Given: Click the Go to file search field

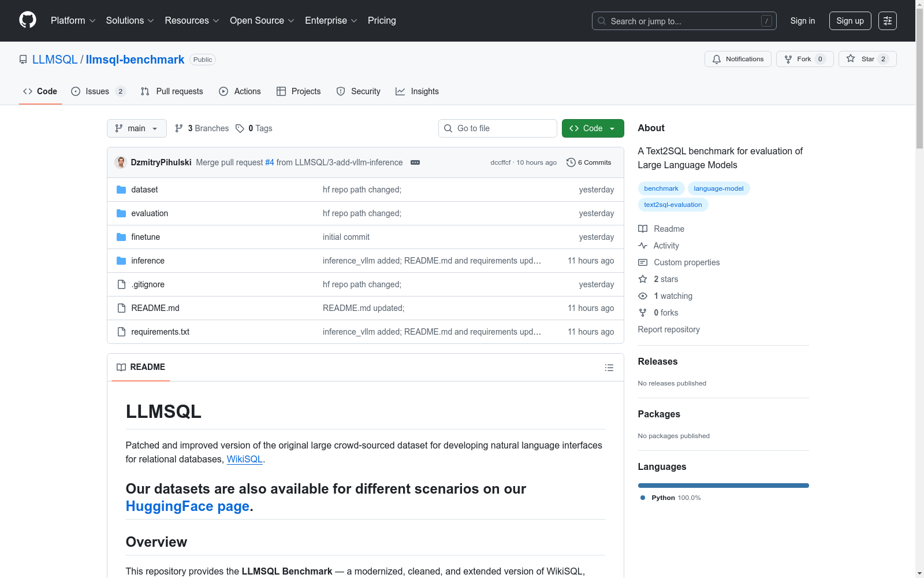Looking at the screenshot, I should click(x=498, y=128).
